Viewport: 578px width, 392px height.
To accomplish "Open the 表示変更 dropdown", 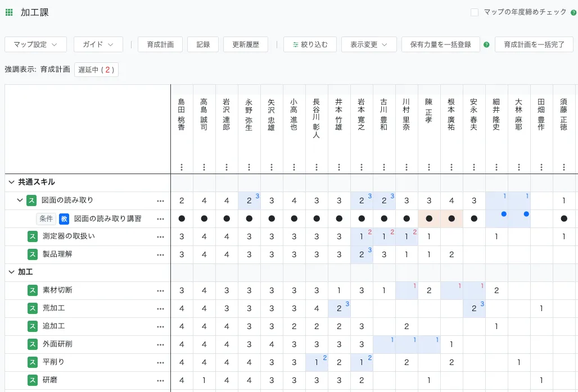I will (x=369, y=44).
